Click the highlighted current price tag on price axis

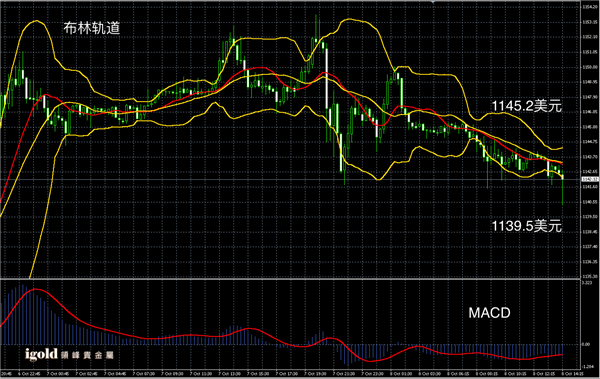[590, 179]
